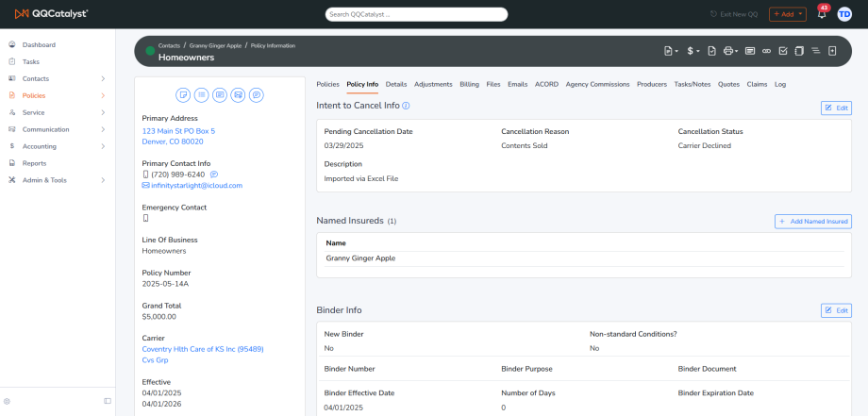Expand the Contacts sidebar chevron

click(103, 78)
